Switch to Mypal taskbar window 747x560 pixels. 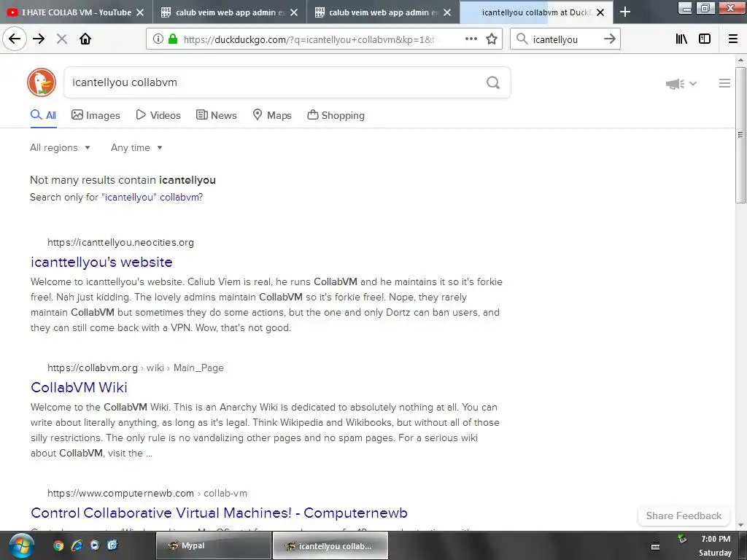(x=214, y=545)
